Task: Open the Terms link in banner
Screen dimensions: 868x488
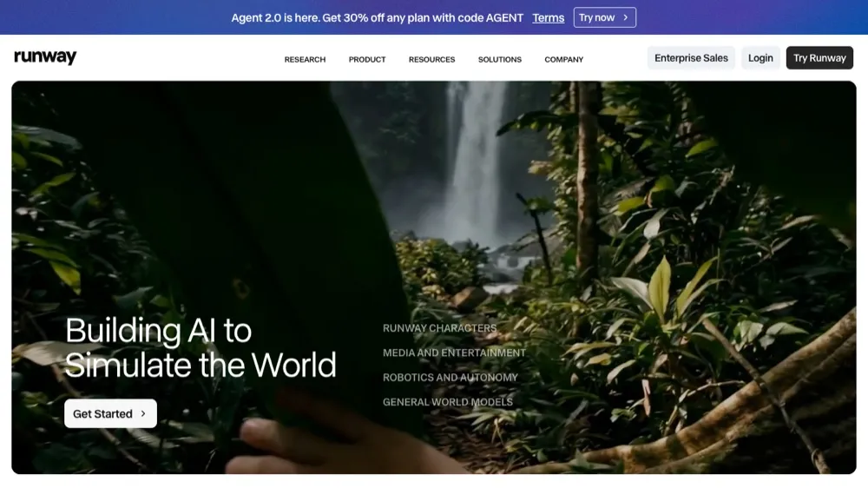Action: pos(548,17)
